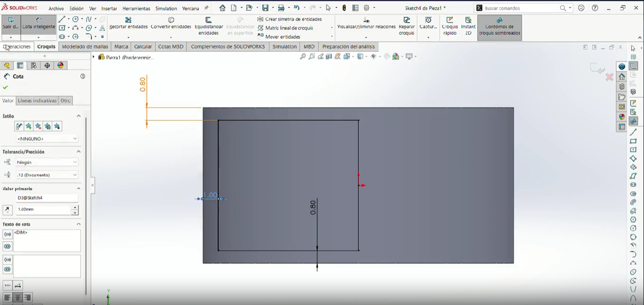Increase value with the stepper up arrow
The image size is (644, 305).
(75, 207)
